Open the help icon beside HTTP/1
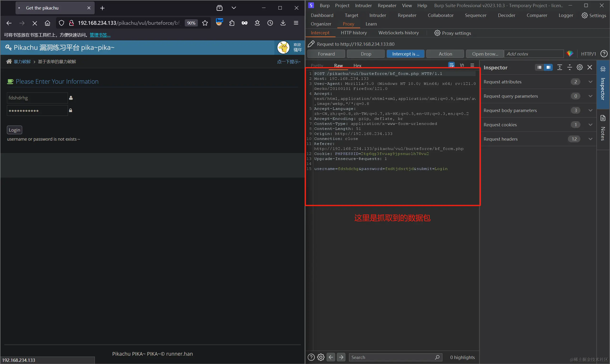This screenshot has width=610, height=364. tap(604, 54)
